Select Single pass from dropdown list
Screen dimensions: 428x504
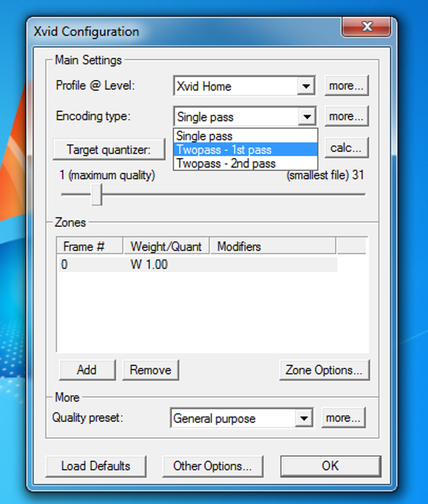[x=245, y=136]
